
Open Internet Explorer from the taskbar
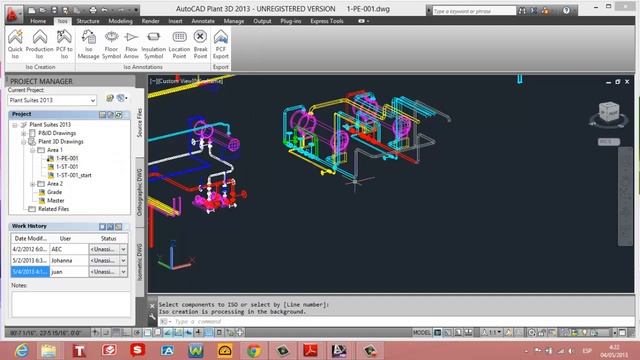pyautogui.click(x=21, y=350)
